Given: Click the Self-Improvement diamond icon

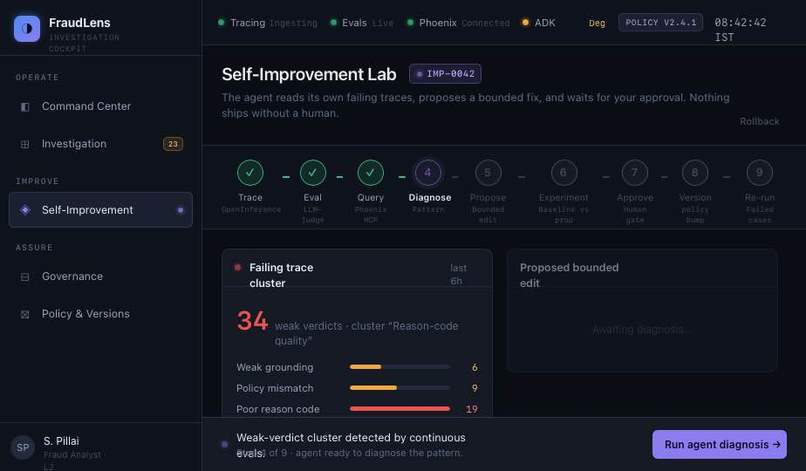Looking at the screenshot, I should coord(25,210).
